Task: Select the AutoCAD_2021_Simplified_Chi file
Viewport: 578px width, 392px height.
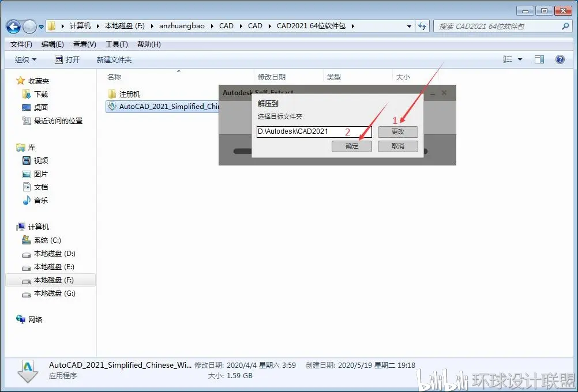Action: click(x=163, y=107)
